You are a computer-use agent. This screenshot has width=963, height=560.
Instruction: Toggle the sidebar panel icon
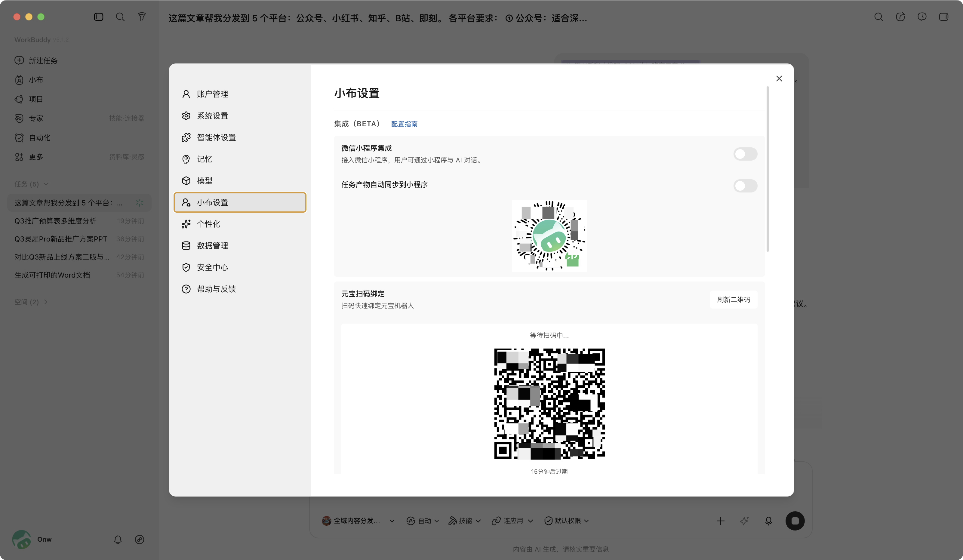pyautogui.click(x=99, y=17)
